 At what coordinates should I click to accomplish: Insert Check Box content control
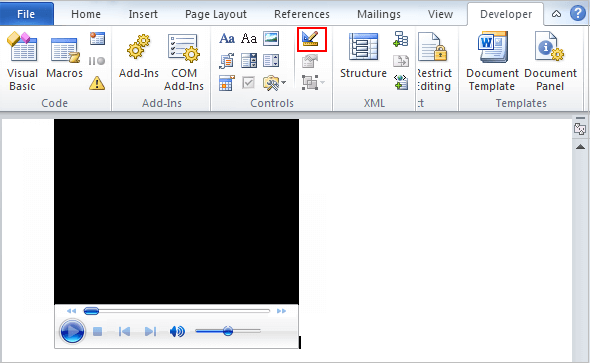(x=249, y=83)
